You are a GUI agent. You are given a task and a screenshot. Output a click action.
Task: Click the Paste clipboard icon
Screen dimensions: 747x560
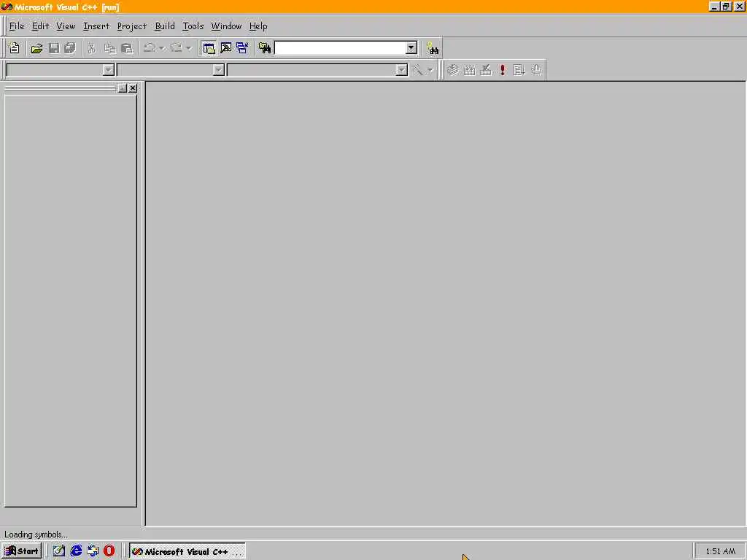coord(127,48)
